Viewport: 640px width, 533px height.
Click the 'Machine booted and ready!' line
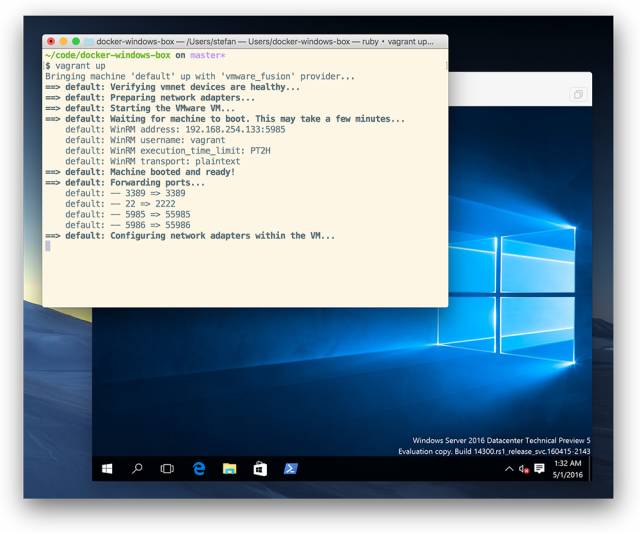coord(140,172)
